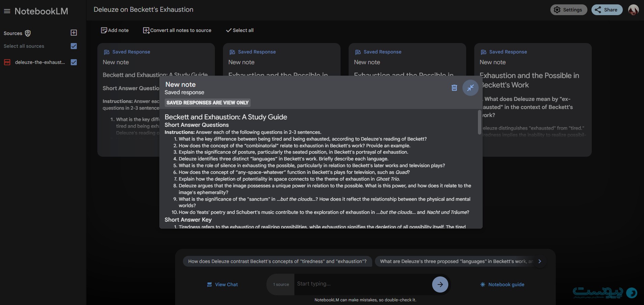The width and height of the screenshot is (644, 305).
Task: Open the third Saved Response note card
Action: pyautogui.click(x=407, y=59)
